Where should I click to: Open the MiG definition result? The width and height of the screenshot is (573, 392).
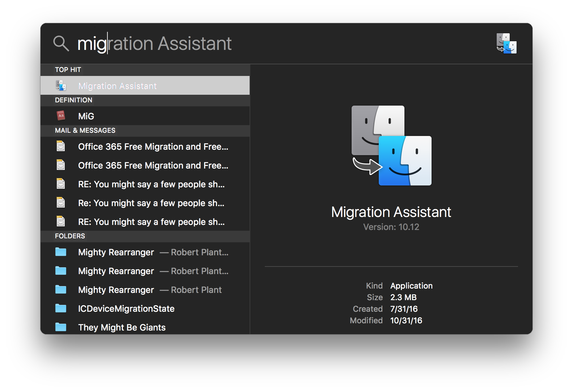[145, 116]
